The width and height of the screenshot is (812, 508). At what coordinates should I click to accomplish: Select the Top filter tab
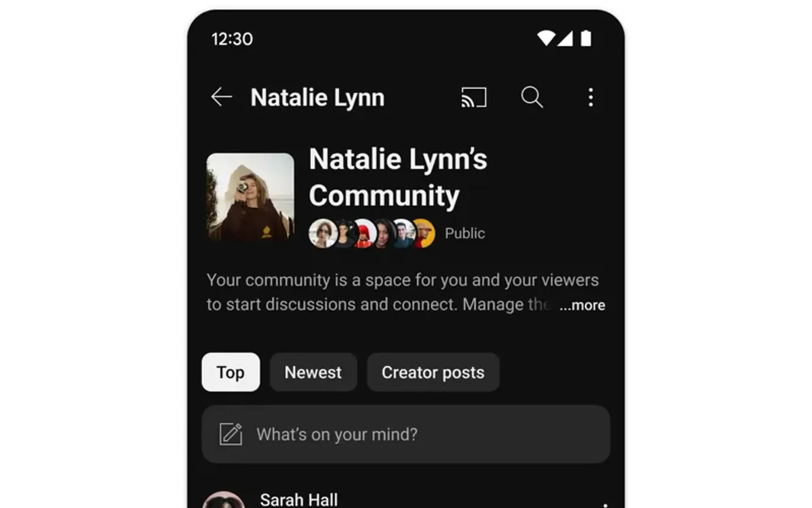click(x=231, y=372)
